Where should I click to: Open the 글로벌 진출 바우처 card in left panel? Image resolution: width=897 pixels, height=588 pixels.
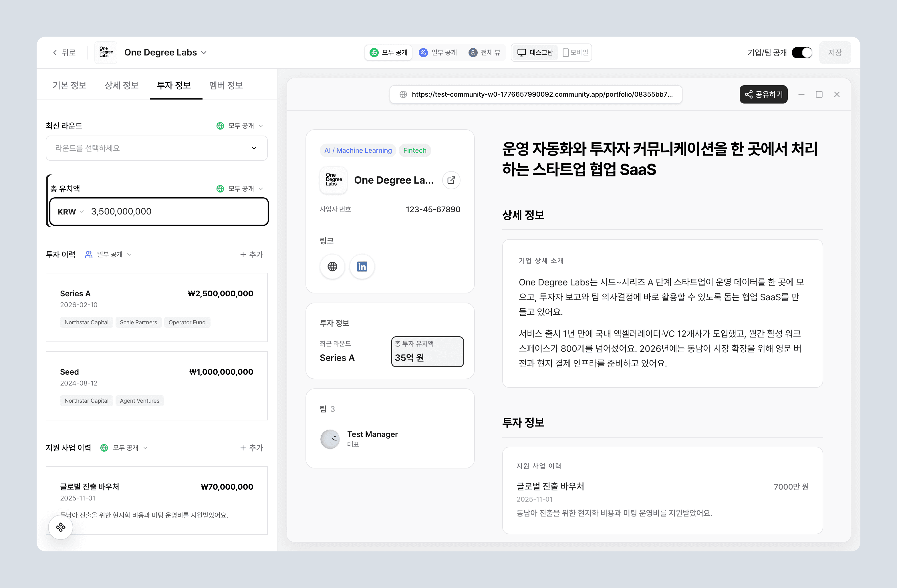click(156, 500)
